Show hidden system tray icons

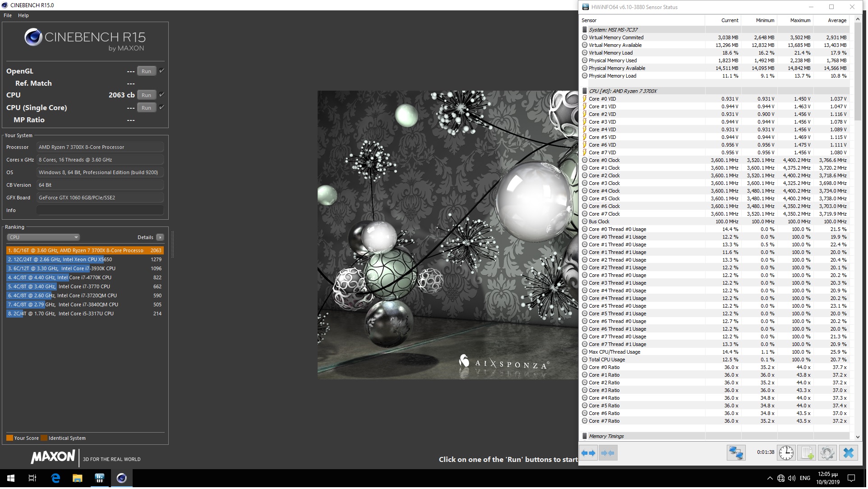tap(771, 479)
